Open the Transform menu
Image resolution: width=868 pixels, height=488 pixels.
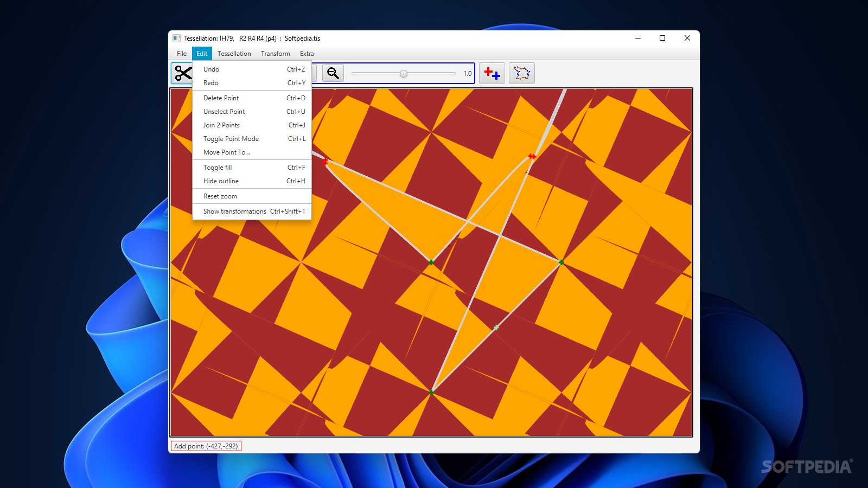coord(275,54)
